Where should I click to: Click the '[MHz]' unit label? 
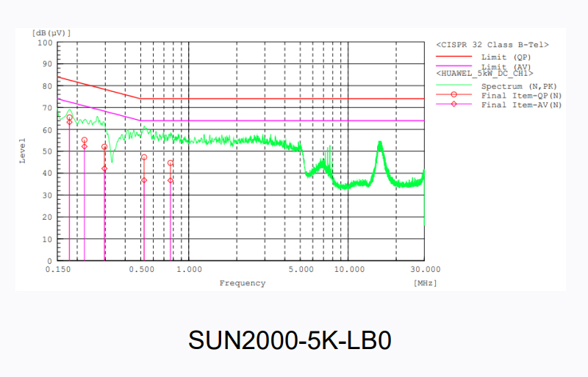point(426,283)
